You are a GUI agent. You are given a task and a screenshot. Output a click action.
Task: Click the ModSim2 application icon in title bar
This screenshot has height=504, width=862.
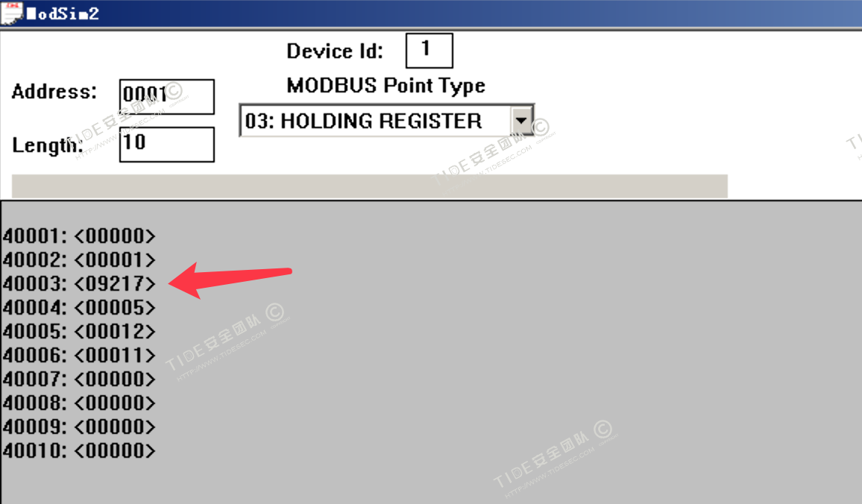click(11, 13)
